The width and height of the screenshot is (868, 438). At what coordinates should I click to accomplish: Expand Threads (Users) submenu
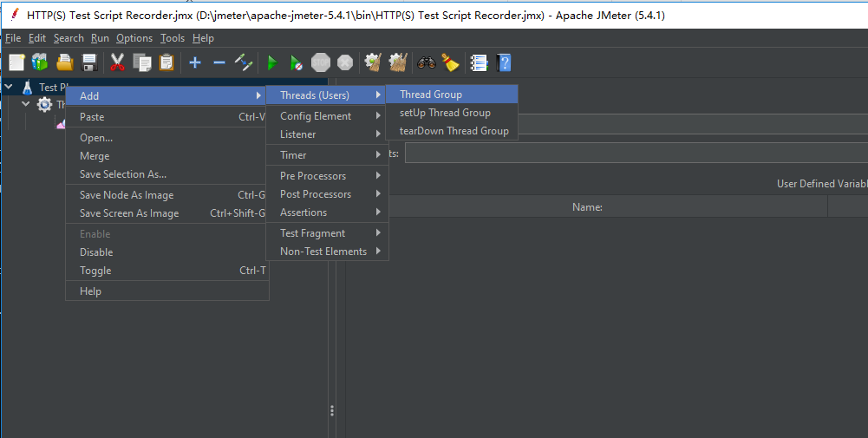point(327,95)
